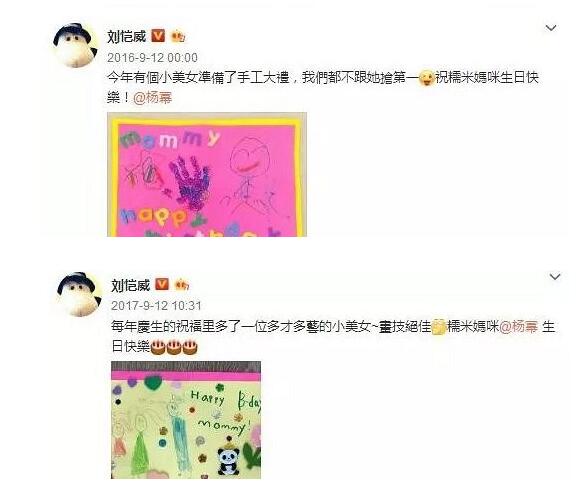The width and height of the screenshot is (580, 487).
Task: Click the yellow emoji after 畫技絕佳
Action: [x=439, y=327]
